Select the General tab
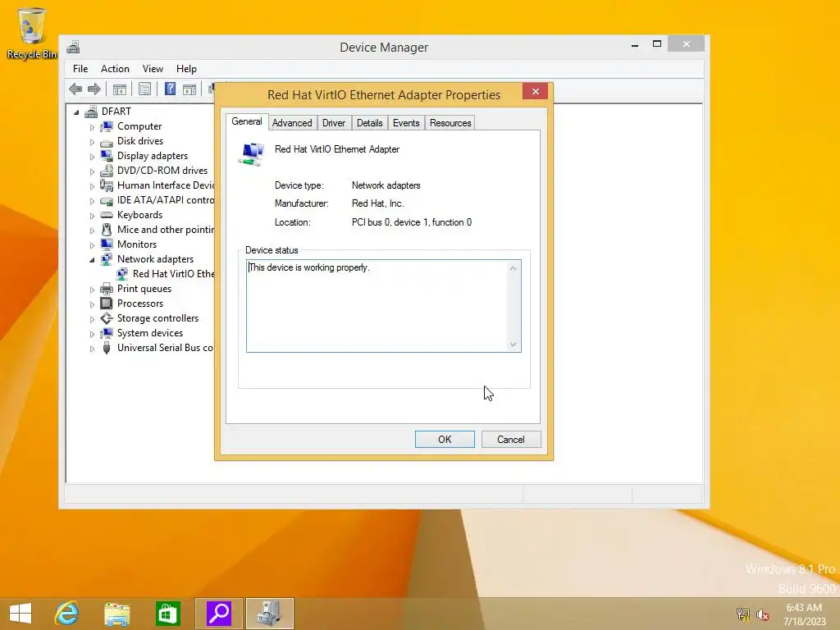Viewport: 840px width, 630px height. pos(246,121)
